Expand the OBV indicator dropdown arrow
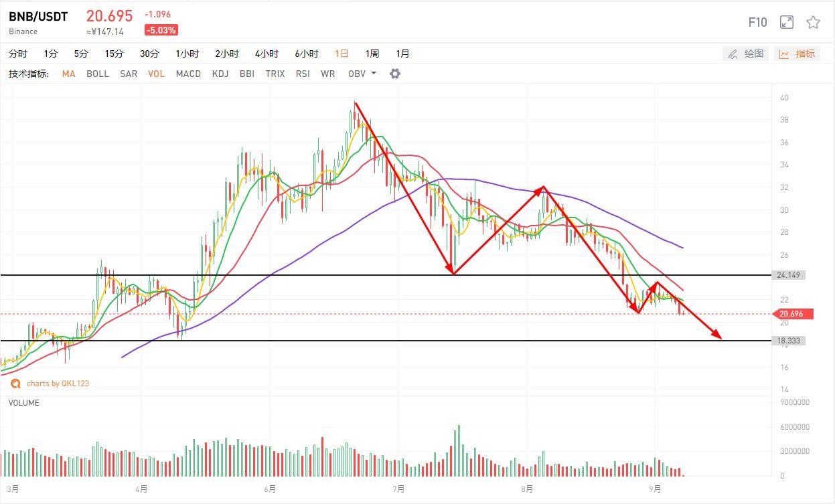The width and height of the screenshot is (835, 504). pyautogui.click(x=374, y=73)
